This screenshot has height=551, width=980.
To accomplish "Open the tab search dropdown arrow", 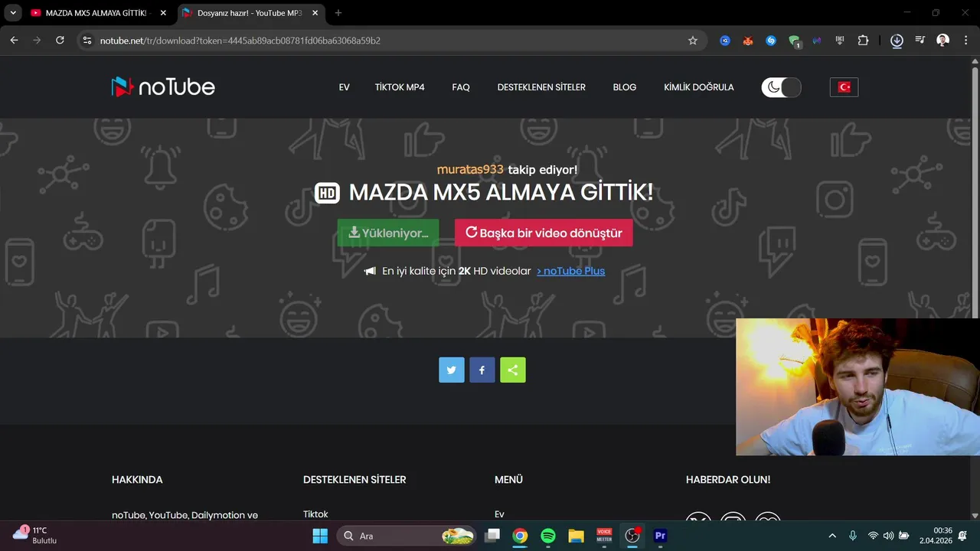I will pos(12,13).
